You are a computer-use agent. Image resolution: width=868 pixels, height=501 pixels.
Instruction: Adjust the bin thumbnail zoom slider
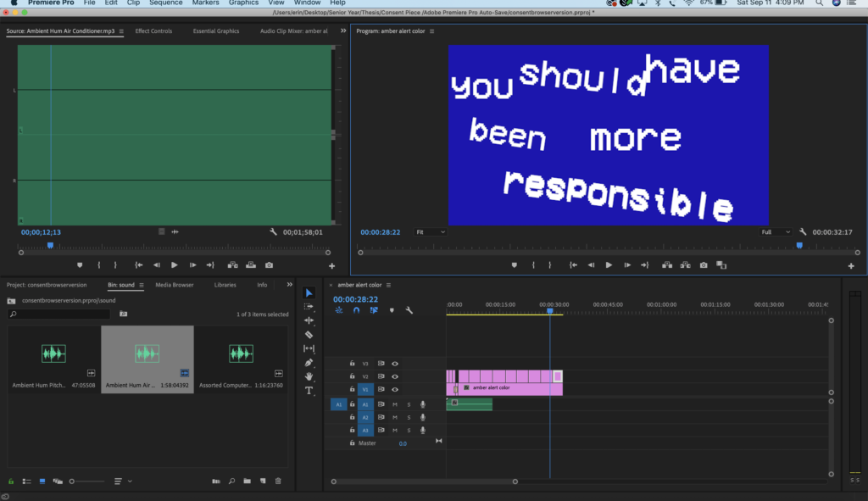[87, 482]
